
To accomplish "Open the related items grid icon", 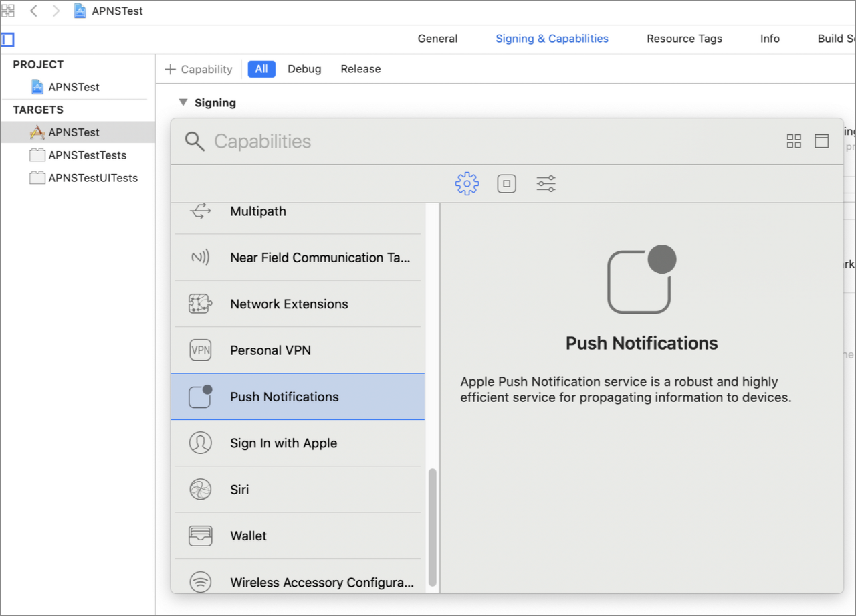I will click(x=8, y=11).
